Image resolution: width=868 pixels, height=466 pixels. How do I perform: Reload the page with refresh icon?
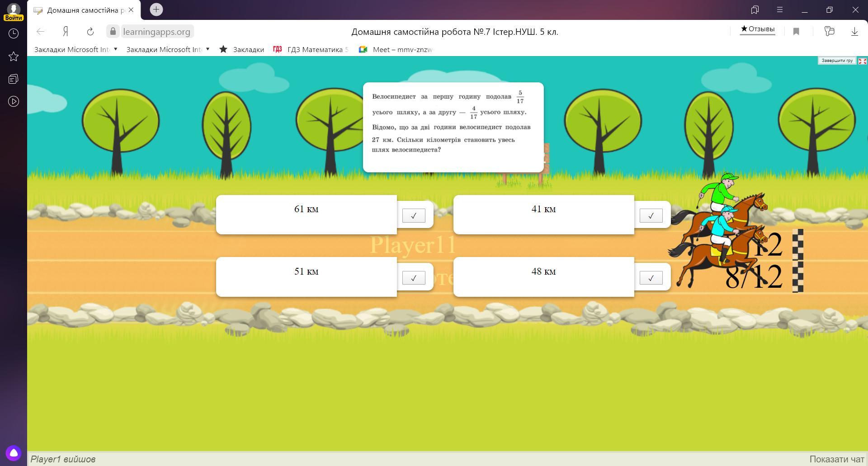pyautogui.click(x=90, y=32)
